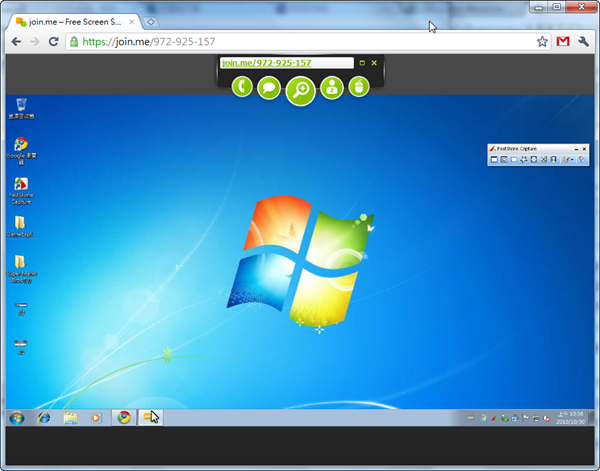Click the zoom magnifier button

(x=300, y=90)
